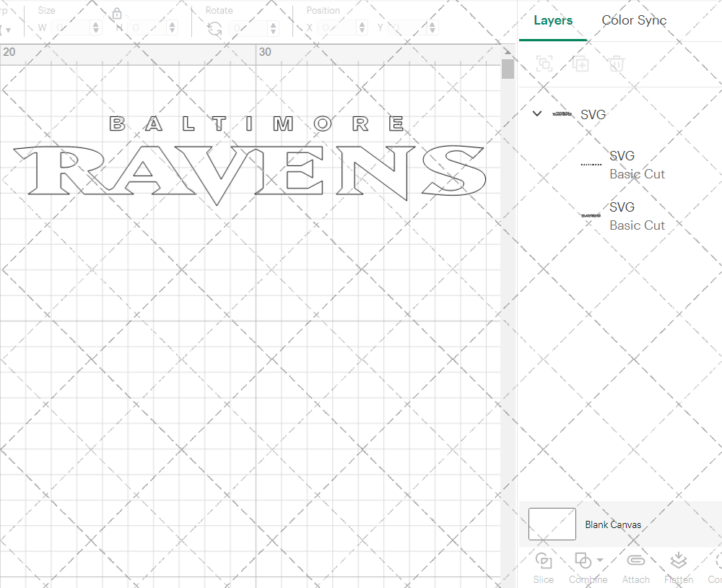Click the Width size input field
Image resolution: width=722 pixels, height=588 pixels.
click(x=71, y=27)
